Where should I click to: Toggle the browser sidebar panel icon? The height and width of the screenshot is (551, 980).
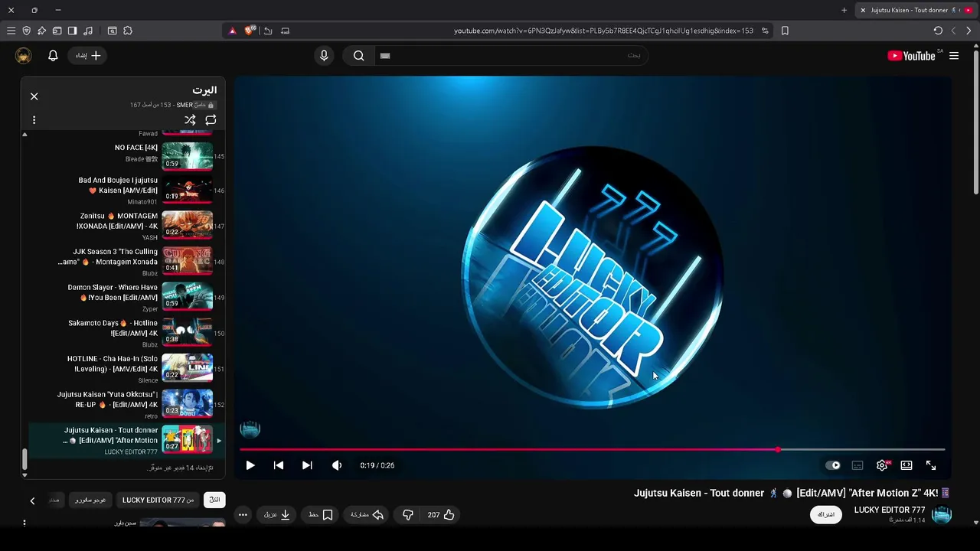(x=72, y=31)
